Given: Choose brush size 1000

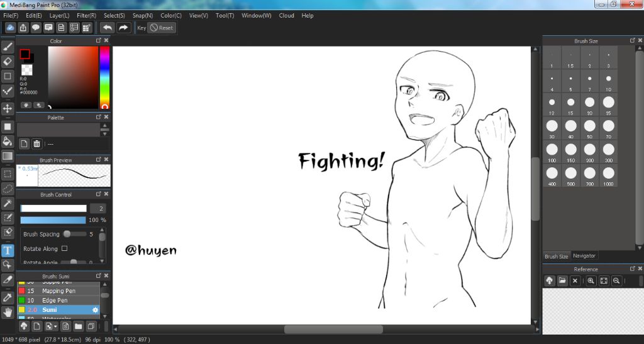Looking at the screenshot, I should pos(608,175).
